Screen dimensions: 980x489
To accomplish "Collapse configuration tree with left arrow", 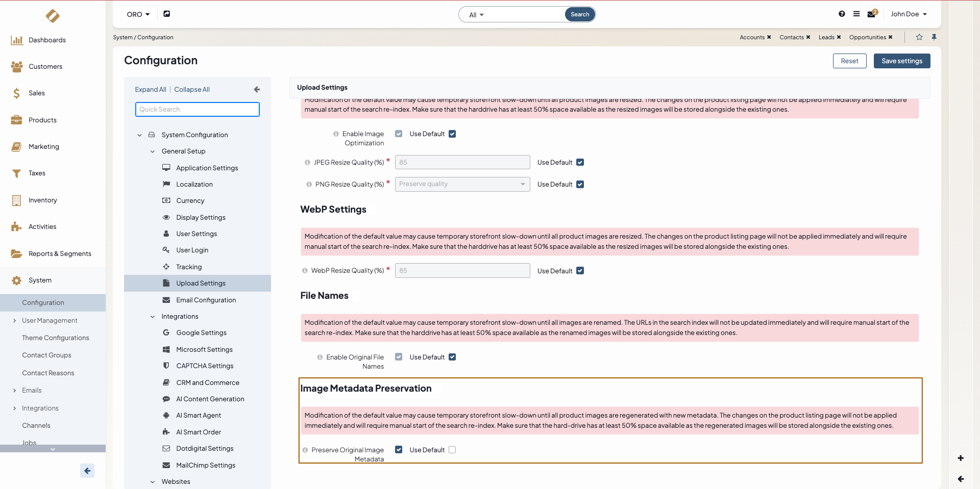I will (x=257, y=89).
